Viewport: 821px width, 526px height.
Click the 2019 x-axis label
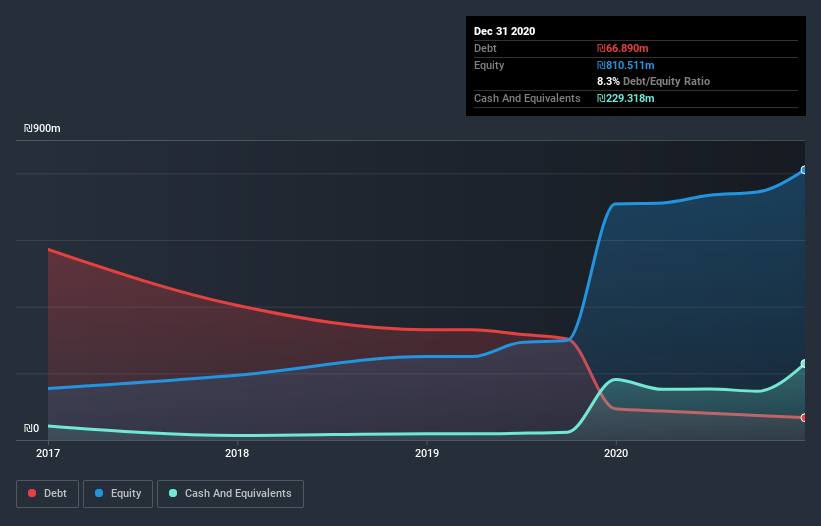[427, 453]
